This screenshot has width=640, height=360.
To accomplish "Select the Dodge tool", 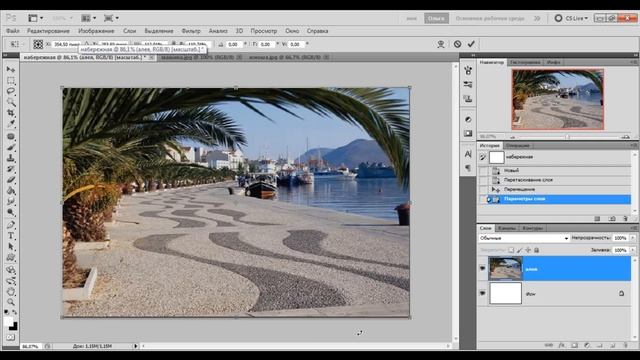I will [11, 212].
